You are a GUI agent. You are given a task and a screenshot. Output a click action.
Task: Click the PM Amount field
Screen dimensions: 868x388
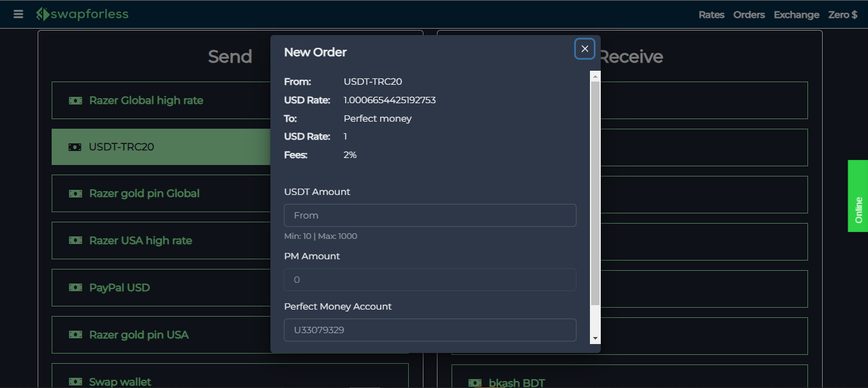(430, 280)
